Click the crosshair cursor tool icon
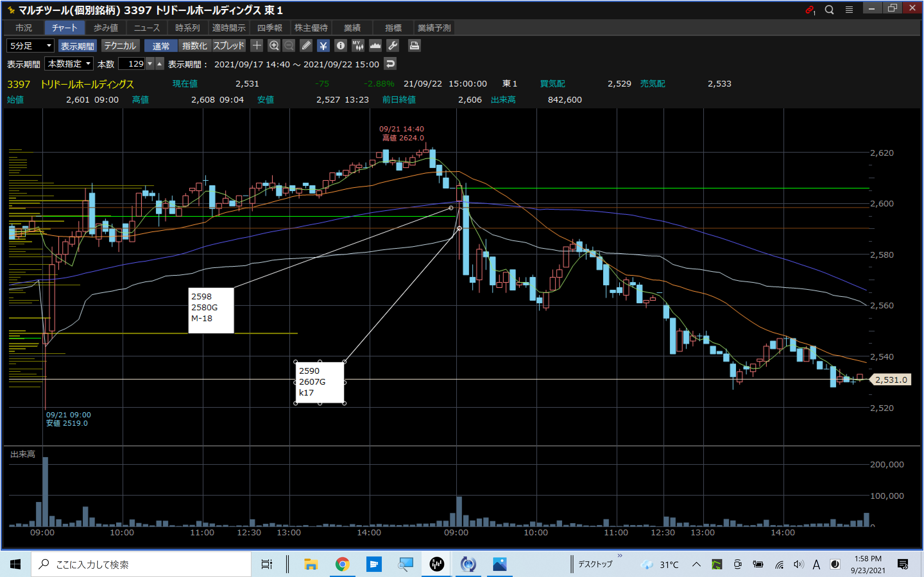 257,46
